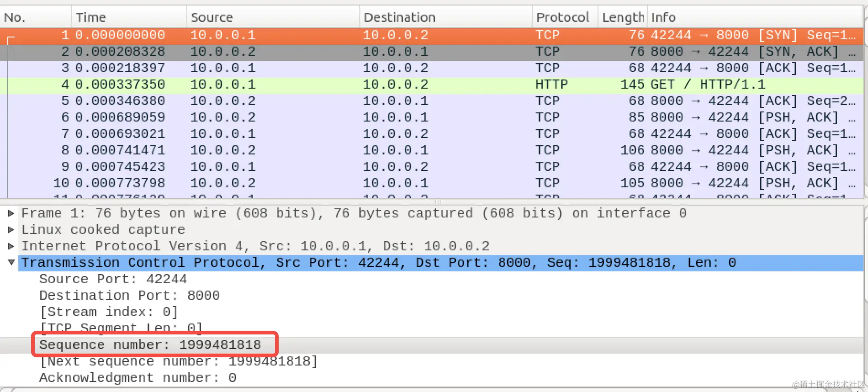Sort packets by the Length column header
Viewport: 868px width, 392px height.
pyautogui.click(x=623, y=17)
